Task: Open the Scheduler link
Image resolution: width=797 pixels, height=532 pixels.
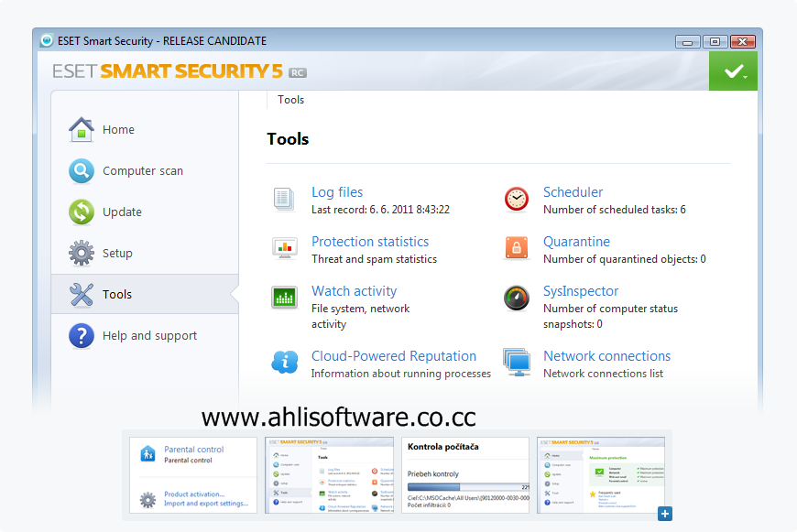Action: (573, 192)
